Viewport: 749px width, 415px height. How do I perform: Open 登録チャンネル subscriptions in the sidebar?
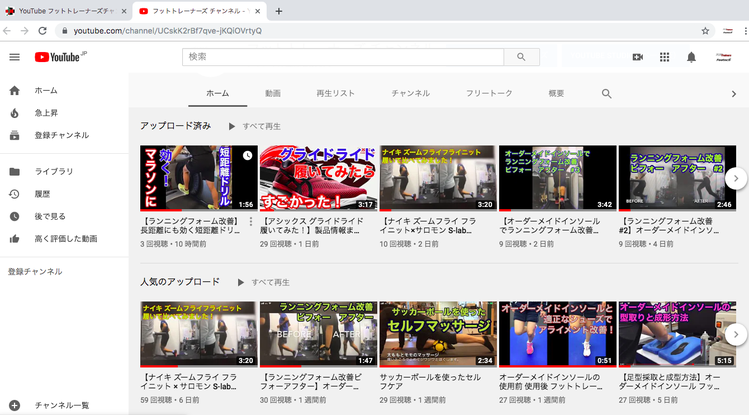point(64,135)
